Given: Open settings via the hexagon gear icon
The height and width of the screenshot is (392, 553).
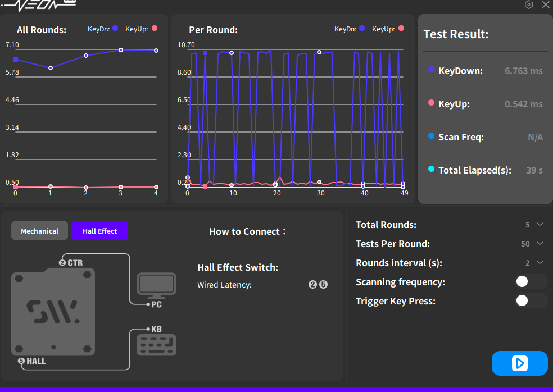Looking at the screenshot, I should 529,5.
